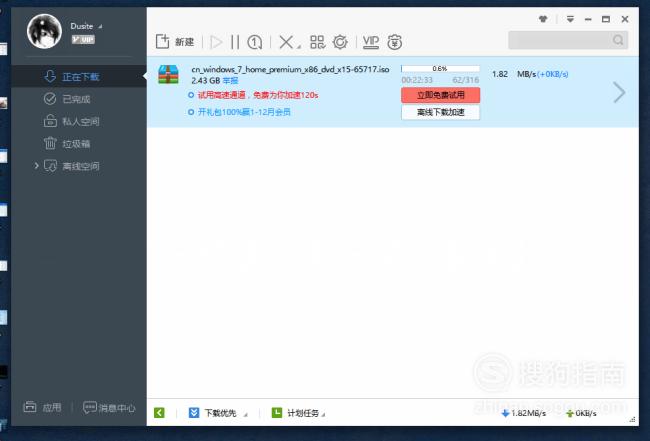The width and height of the screenshot is (650, 441).
Task: Click the (+0KB/s) acceleration speed text
Action: [553, 74]
